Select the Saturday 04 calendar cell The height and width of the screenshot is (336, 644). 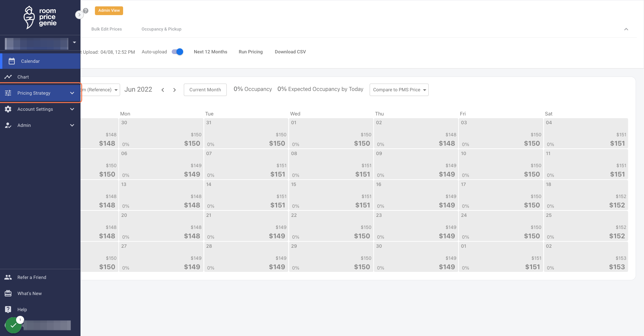tap(586, 133)
